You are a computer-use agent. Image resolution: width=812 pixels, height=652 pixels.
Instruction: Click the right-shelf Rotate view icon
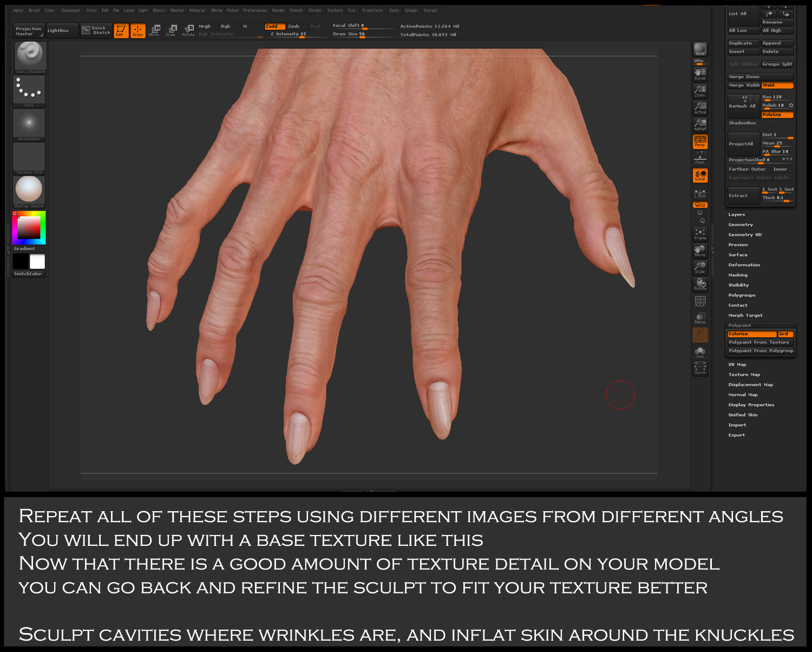[700, 284]
